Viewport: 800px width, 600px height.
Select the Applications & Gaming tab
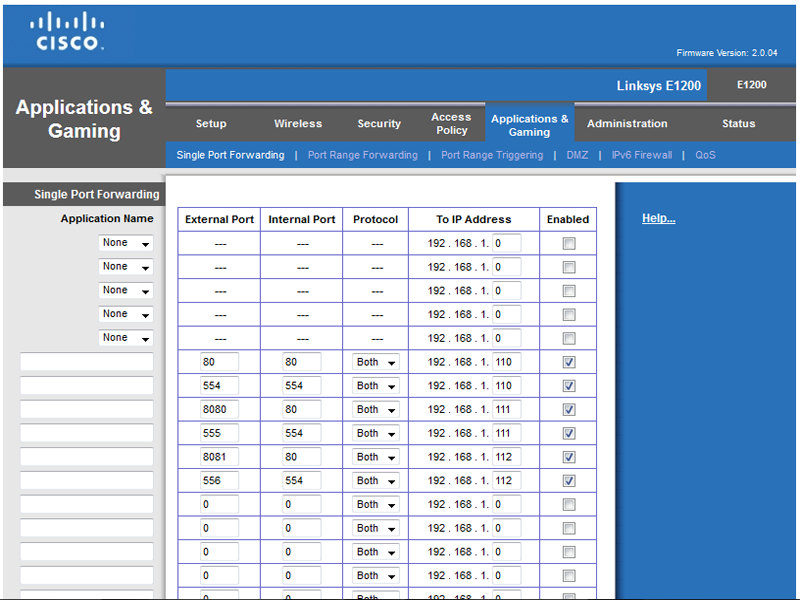530,125
